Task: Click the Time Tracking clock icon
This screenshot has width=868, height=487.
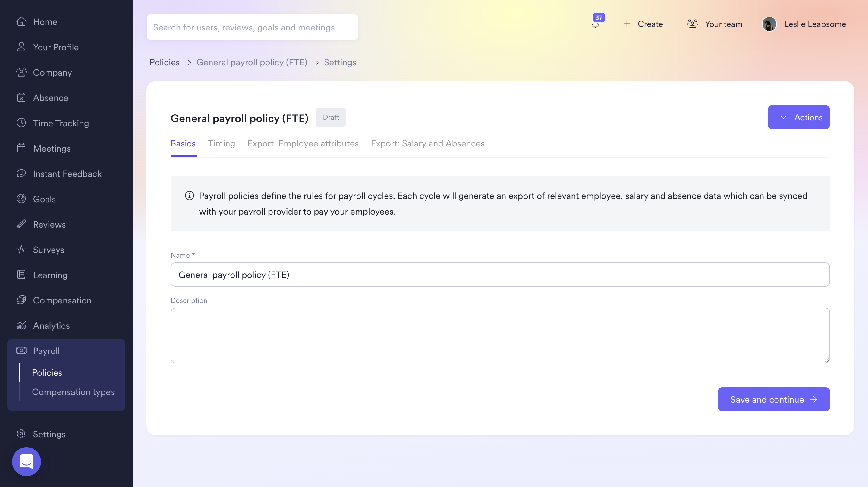Action: (21, 123)
